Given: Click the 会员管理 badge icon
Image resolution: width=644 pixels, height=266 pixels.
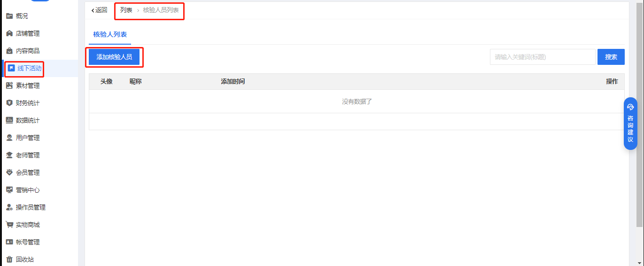Looking at the screenshot, I should coord(9,172).
